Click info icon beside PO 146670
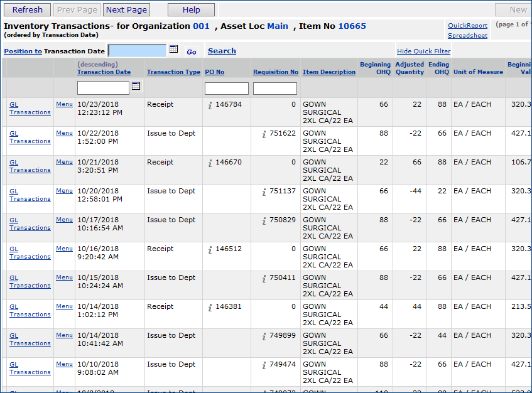 coord(210,163)
